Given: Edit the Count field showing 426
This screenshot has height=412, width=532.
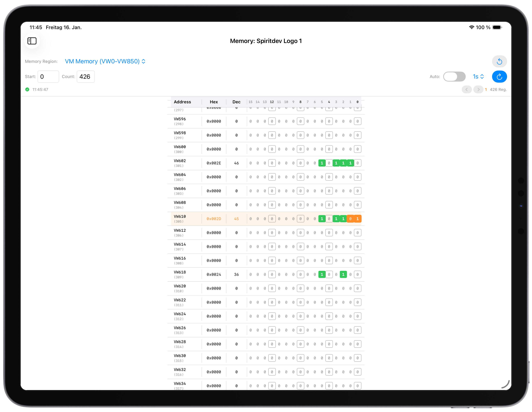Looking at the screenshot, I should 85,76.
